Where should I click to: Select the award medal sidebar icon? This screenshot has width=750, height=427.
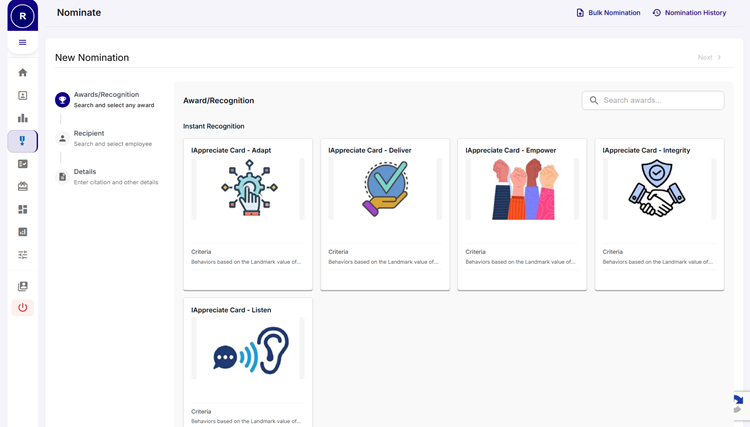(22, 141)
